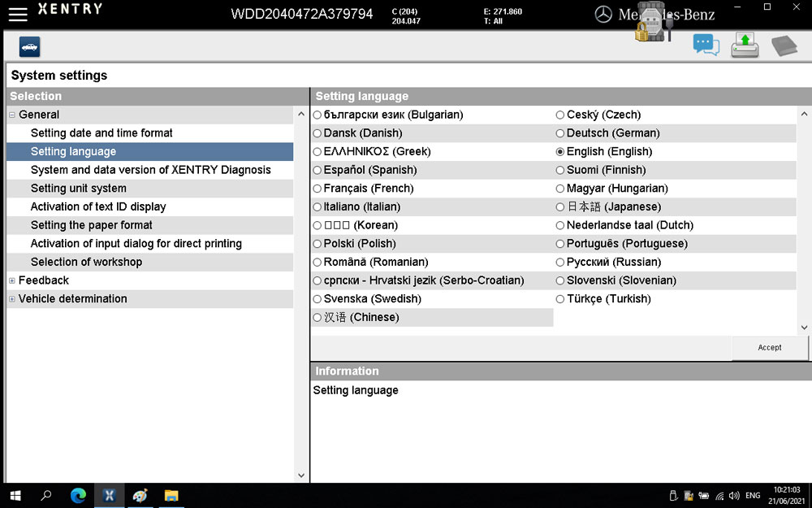Click the Selection panel scroll-down arrow
812x508 pixels.
pyautogui.click(x=301, y=475)
